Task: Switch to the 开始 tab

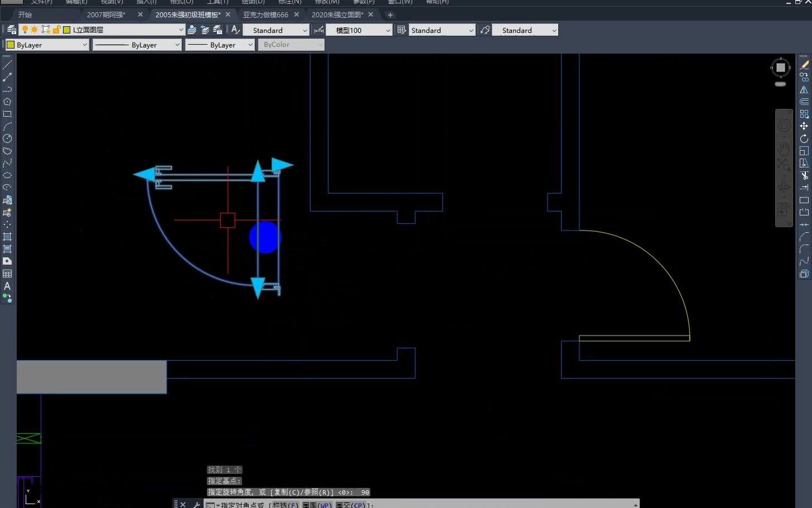Action: 25,15
